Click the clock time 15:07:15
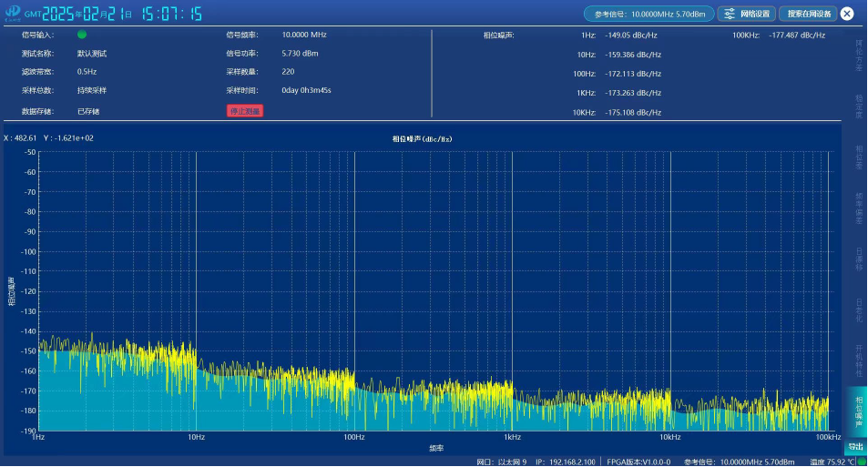Viewport: 868px width, 467px height. coord(172,14)
